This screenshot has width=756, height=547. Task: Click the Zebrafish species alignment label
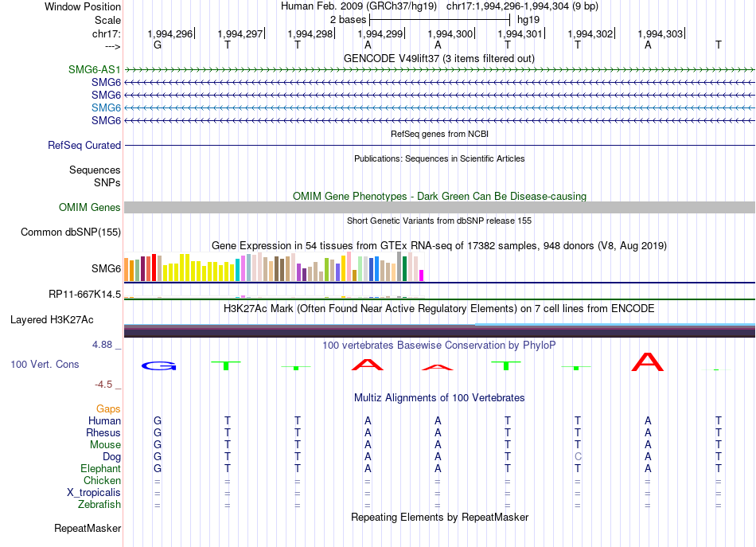point(99,504)
